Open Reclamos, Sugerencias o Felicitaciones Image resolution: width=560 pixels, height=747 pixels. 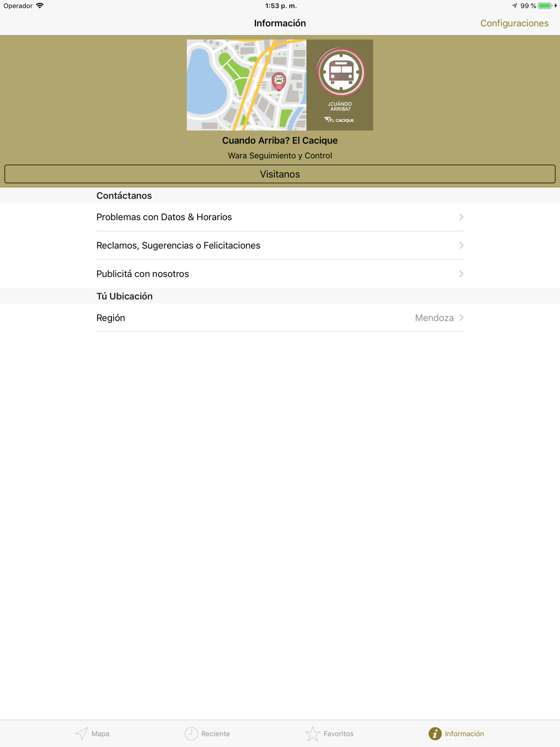280,245
